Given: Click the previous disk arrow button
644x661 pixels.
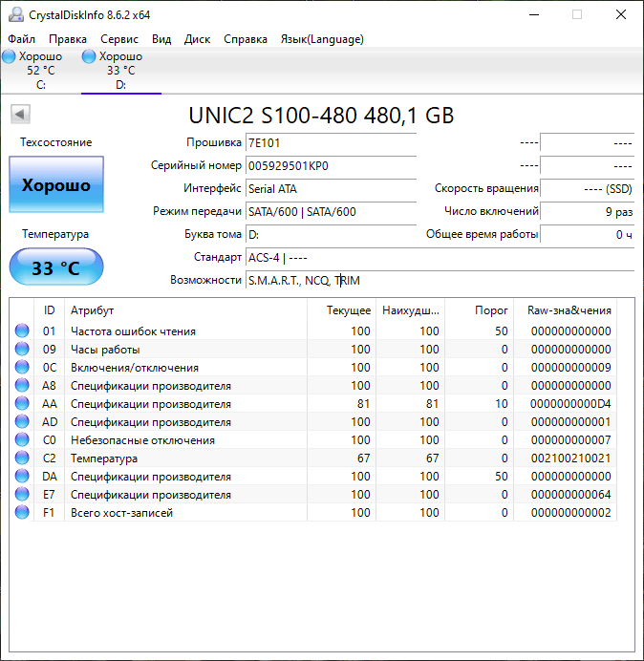Looking at the screenshot, I should (x=20, y=114).
